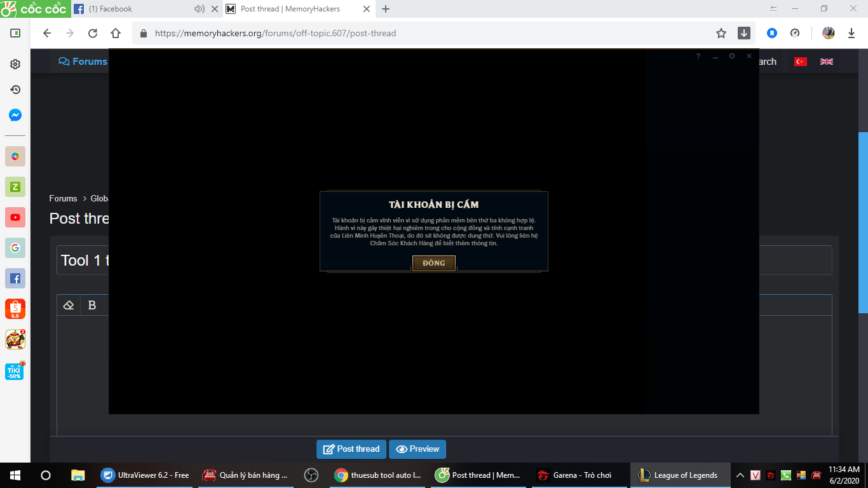Open a new browser tab
The height and width of the screenshot is (488, 868).
tap(386, 9)
